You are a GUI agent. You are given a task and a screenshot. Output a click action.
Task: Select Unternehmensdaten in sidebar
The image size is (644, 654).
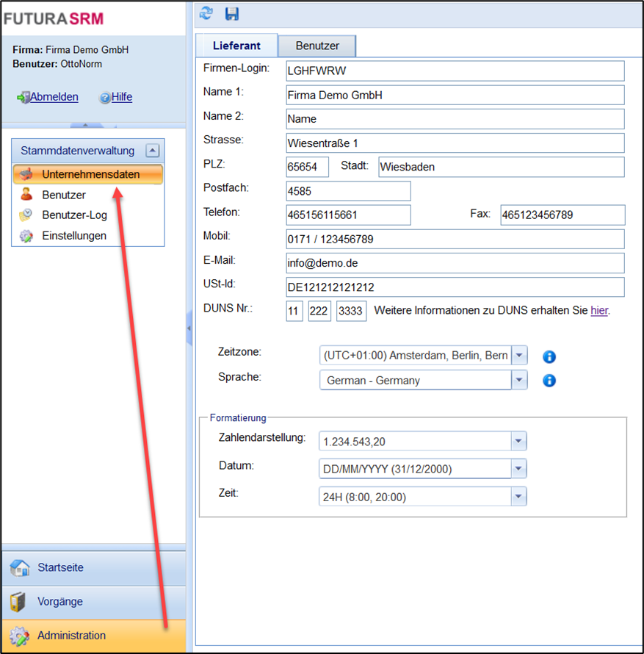(x=90, y=174)
